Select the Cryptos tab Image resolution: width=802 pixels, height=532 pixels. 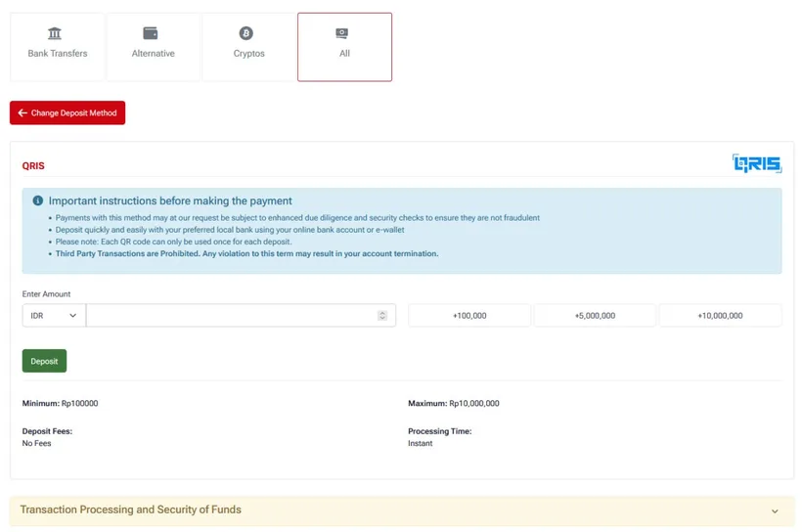[x=249, y=47]
